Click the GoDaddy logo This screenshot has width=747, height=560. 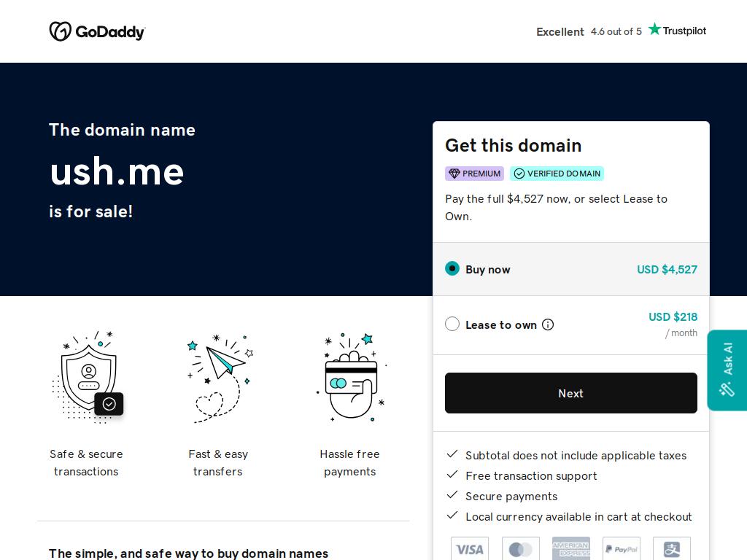[97, 31]
